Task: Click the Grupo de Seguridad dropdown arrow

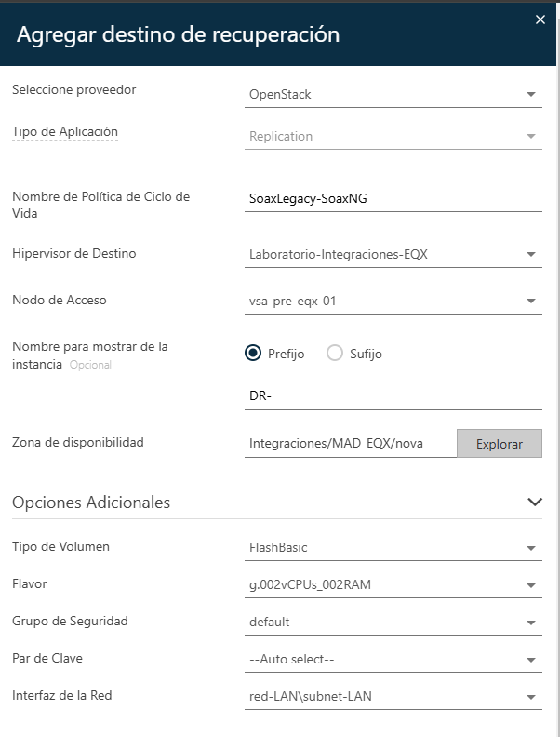Action: (x=530, y=623)
